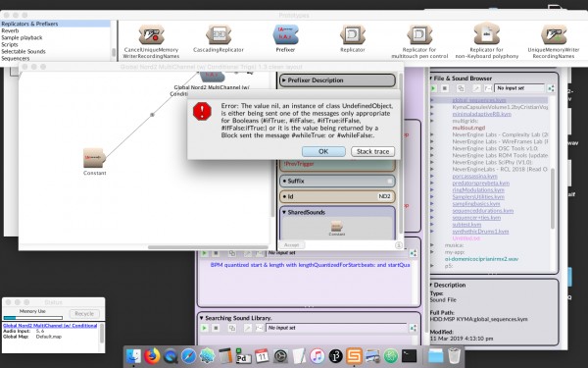Open porcassassina.kym file
The height and width of the screenshot is (368, 588).
coord(474,176)
